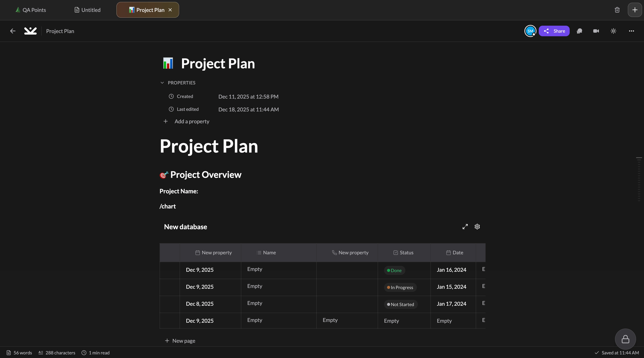
Task: Toggle the page lock button
Action: (625, 339)
